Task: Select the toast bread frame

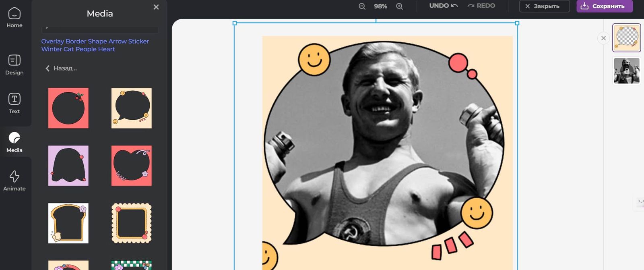Action: point(68,223)
